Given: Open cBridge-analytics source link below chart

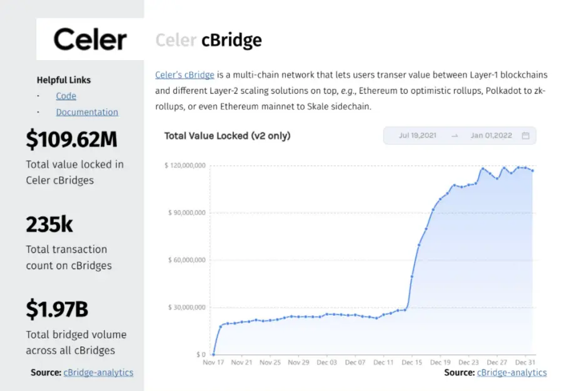Looking at the screenshot, I should 512,373.
